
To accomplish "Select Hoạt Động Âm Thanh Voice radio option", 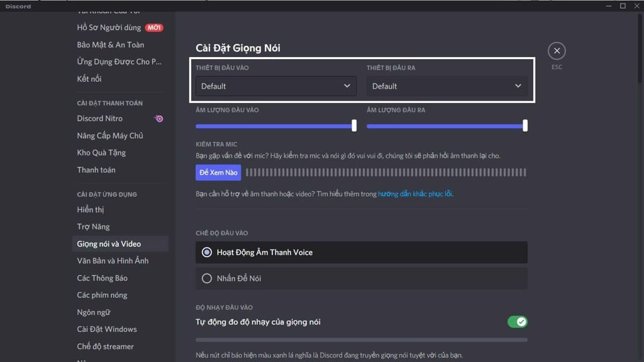I will 362,252.
